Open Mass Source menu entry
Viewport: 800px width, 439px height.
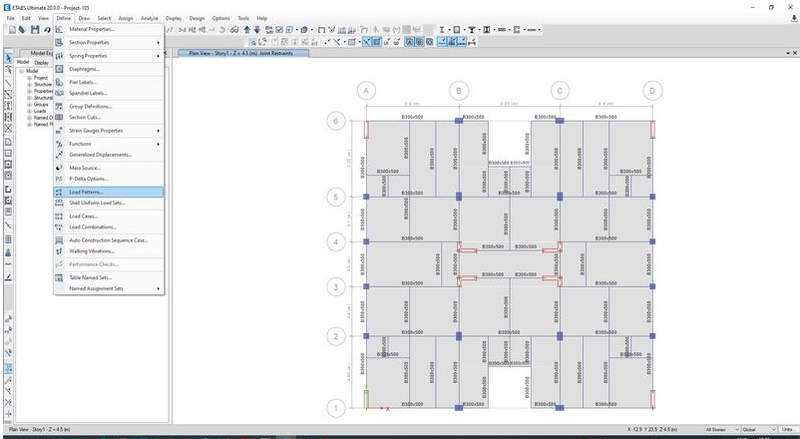[109, 167]
